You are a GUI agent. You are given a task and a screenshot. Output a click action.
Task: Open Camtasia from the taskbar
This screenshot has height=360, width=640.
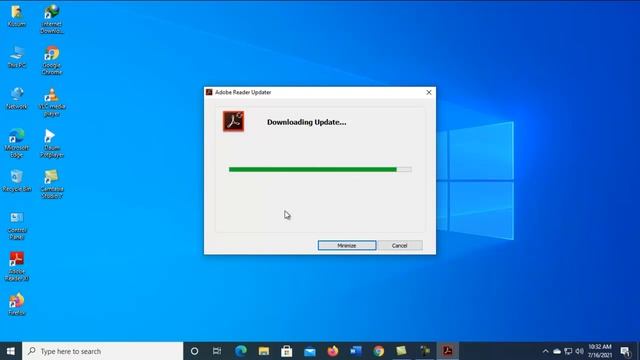pyautogui.click(x=402, y=351)
